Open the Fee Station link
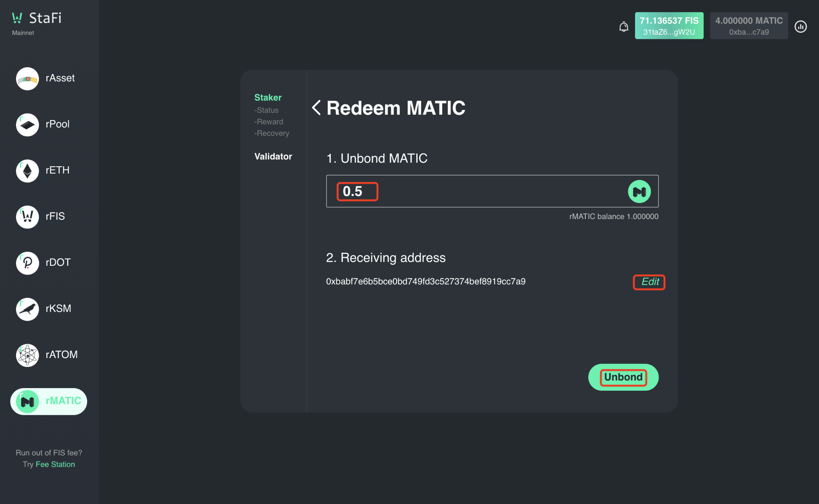 pos(55,464)
